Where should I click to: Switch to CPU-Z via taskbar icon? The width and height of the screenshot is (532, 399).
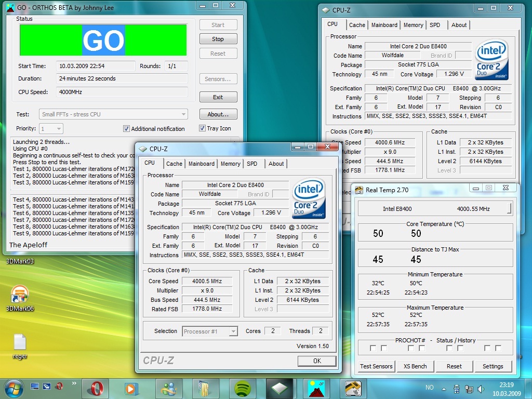coord(279,389)
